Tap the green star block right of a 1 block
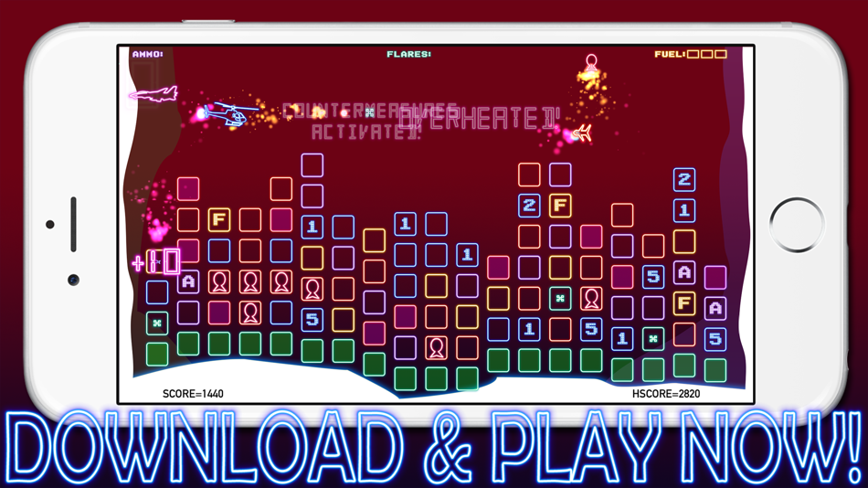Viewport: 868px width, 488px height. [653, 338]
